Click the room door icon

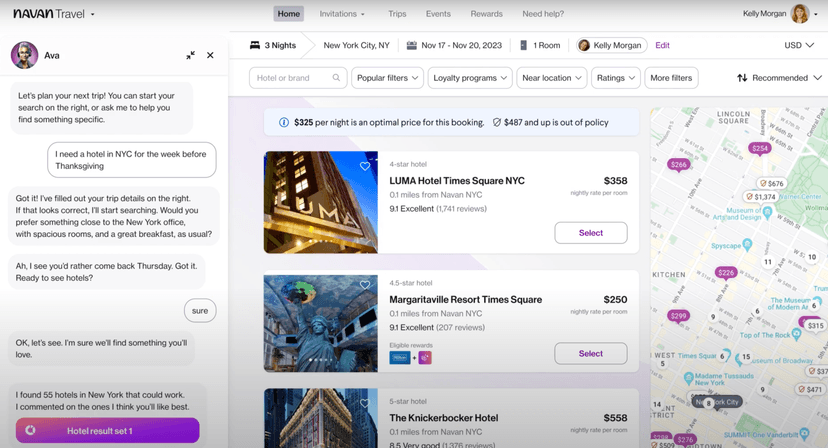(x=523, y=45)
